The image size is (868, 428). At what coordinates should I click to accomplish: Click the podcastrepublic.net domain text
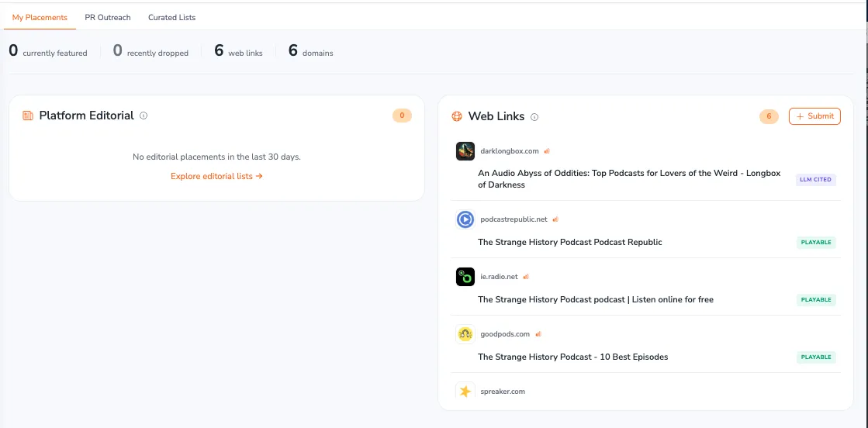[x=514, y=219]
